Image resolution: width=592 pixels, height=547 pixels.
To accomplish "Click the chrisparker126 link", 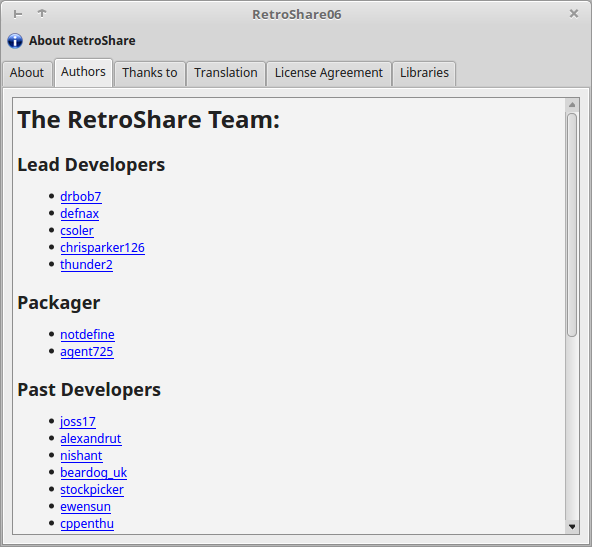I will (x=102, y=248).
